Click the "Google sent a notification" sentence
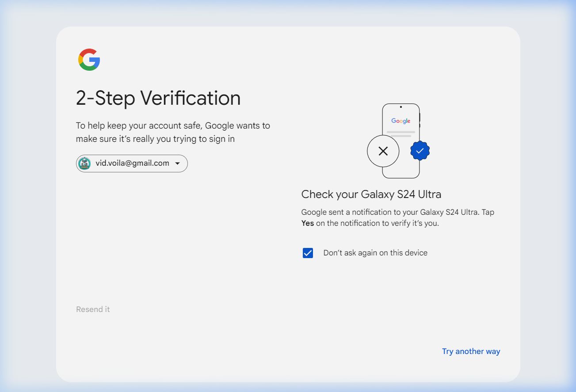The height and width of the screenshot is (392, 576). tap(397, 212)
